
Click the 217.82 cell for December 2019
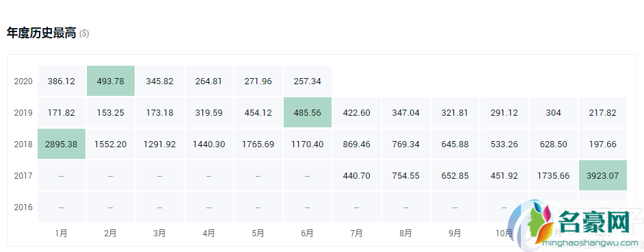tap(603, 112)
